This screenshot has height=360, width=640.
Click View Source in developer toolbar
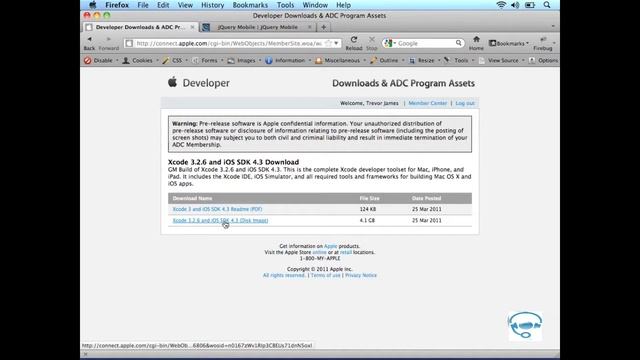click(x=502, y=60)
